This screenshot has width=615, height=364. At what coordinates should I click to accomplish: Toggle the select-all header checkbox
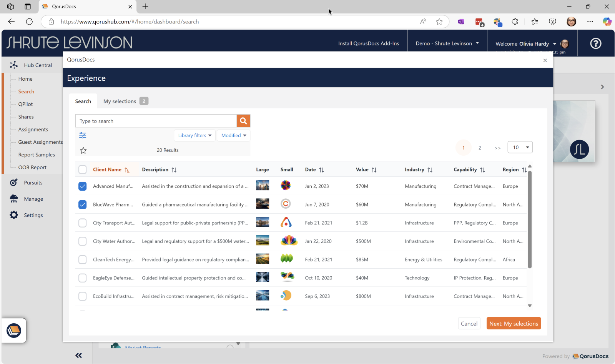tap(83, 170)
